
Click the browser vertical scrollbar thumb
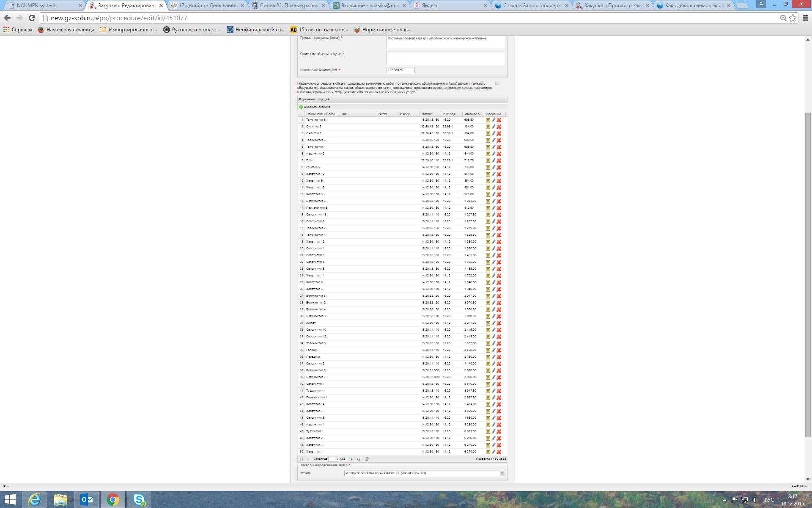point(808,275)
